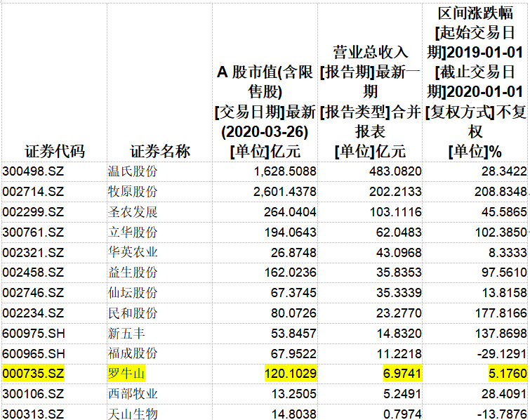Viewport: 530px width, 420px height.
Task: Select cell 62.0483
Action: (x=370, y=232)
